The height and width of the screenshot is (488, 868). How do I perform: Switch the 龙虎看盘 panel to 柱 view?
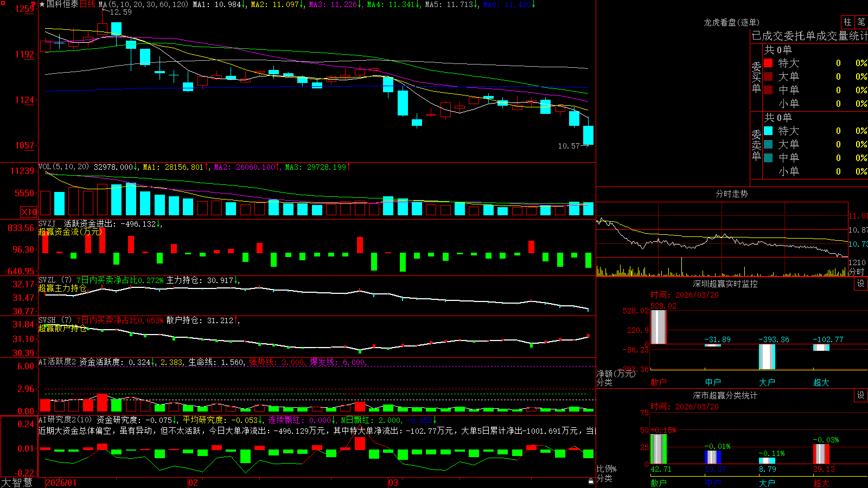point(847,22)
